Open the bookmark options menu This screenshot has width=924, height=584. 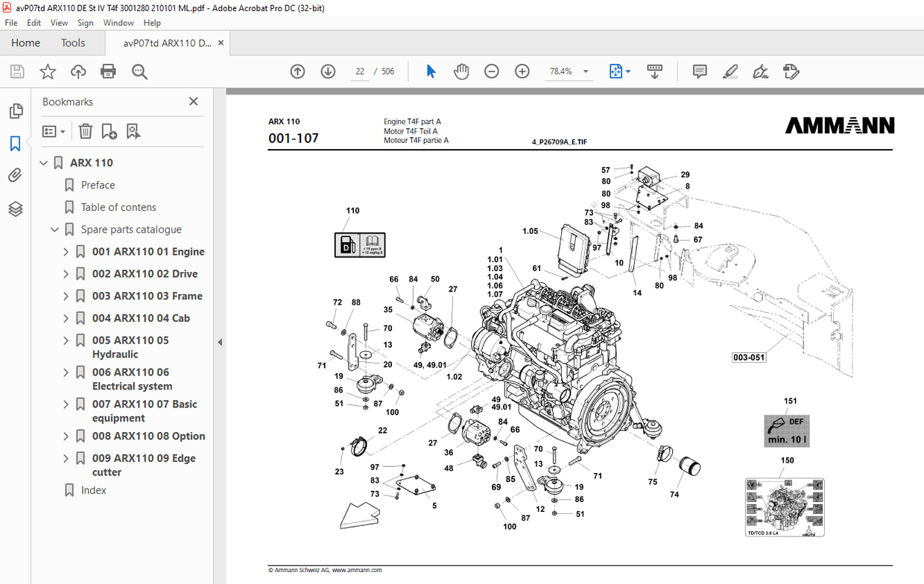(52, 131)
